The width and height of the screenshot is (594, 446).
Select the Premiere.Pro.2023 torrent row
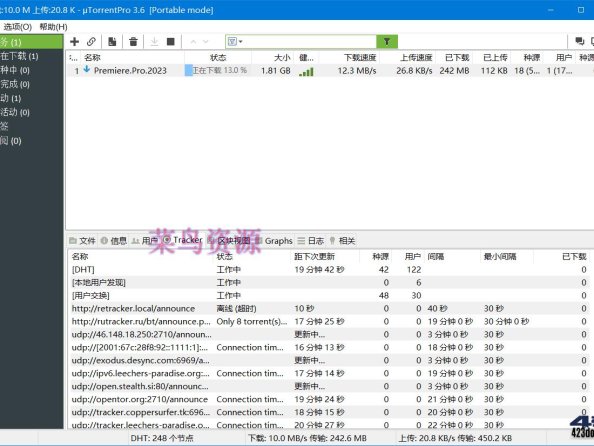(x=330, y=70)
